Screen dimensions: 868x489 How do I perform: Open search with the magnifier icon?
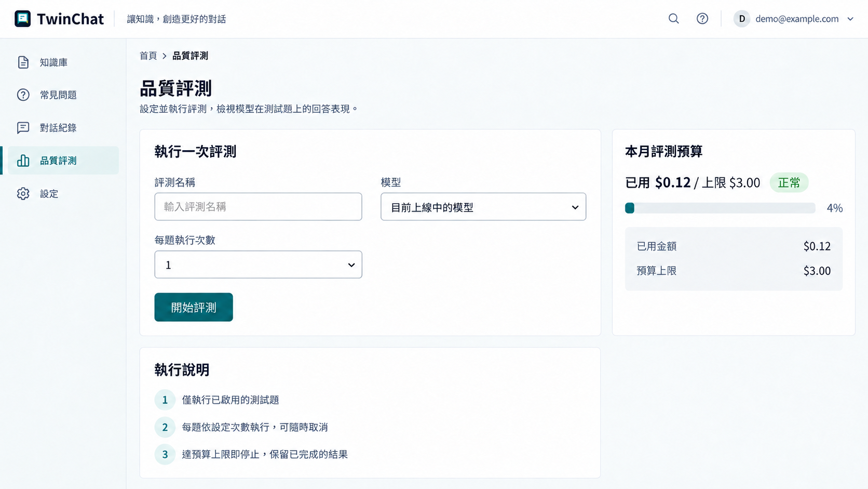674,19
